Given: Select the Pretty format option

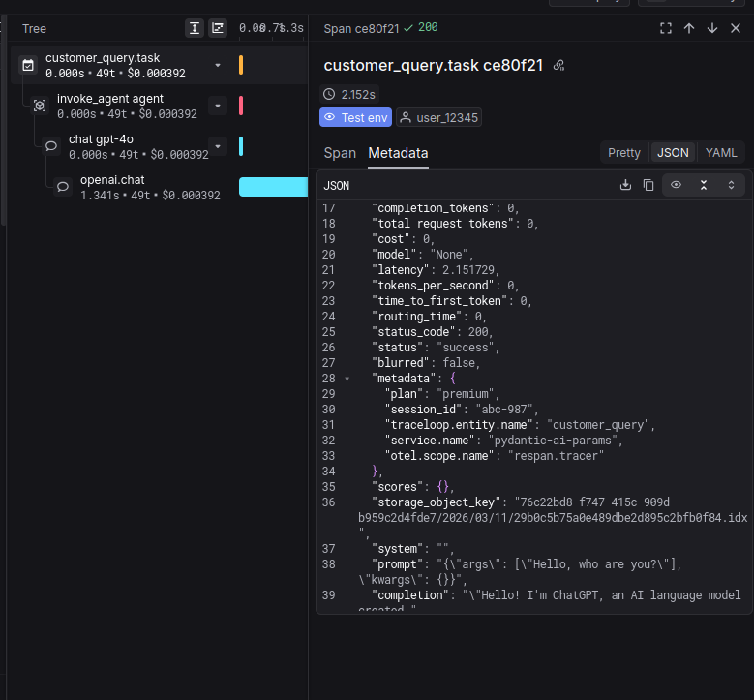Looking at the screenshot, I should pos(624,152).
